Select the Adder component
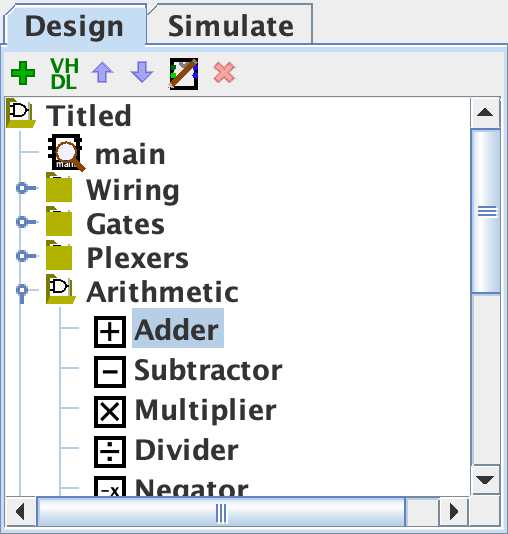508x534 pixels. coord(177,328)
